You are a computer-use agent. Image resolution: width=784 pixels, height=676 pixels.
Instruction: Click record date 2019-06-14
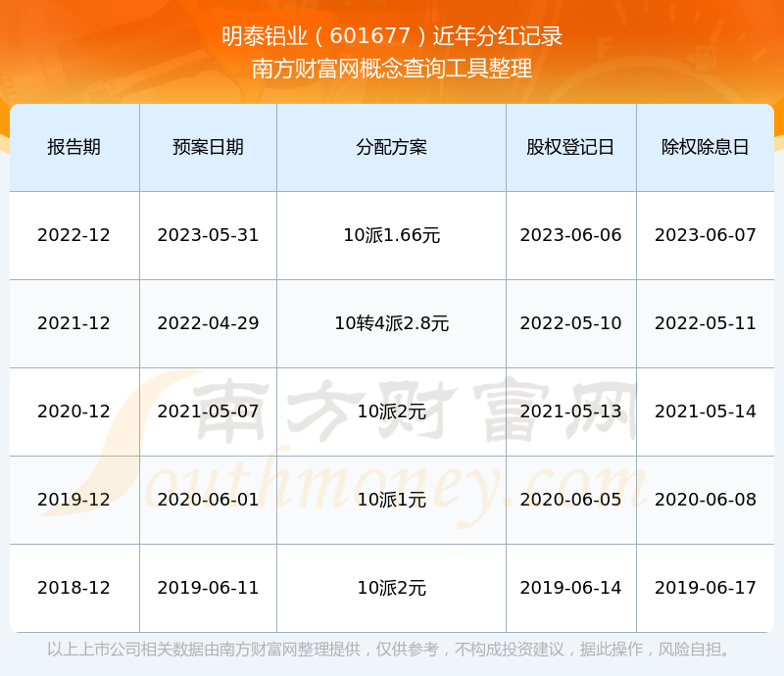(570, 588)
